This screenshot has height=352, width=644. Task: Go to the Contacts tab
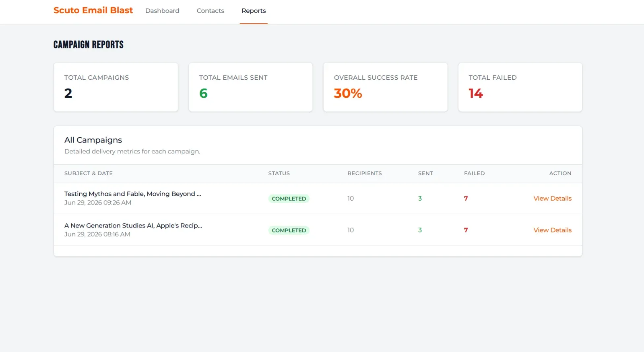click(211, 11)
